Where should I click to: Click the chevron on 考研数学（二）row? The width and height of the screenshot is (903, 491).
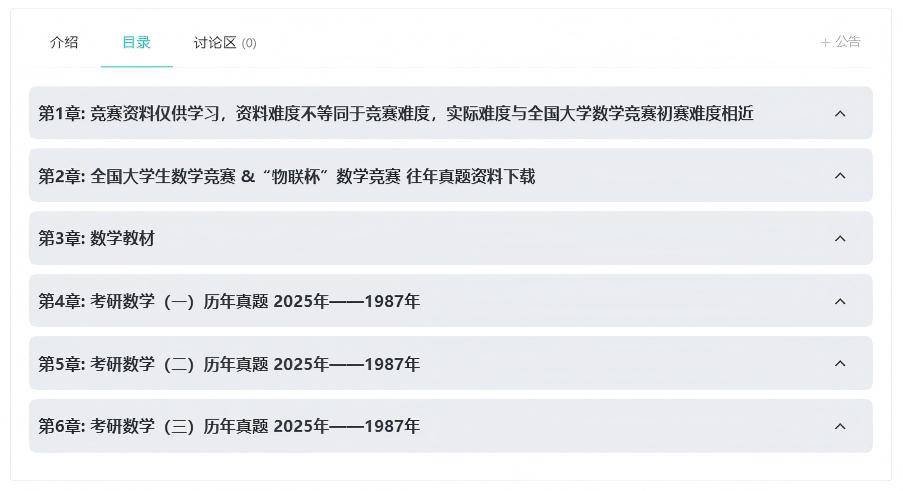point(840,363)
